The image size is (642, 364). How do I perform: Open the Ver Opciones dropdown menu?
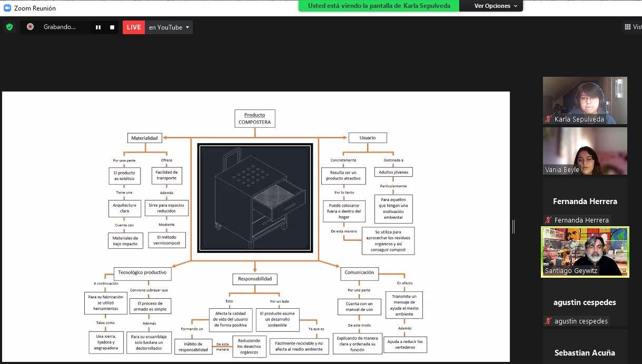click(496, 6)
